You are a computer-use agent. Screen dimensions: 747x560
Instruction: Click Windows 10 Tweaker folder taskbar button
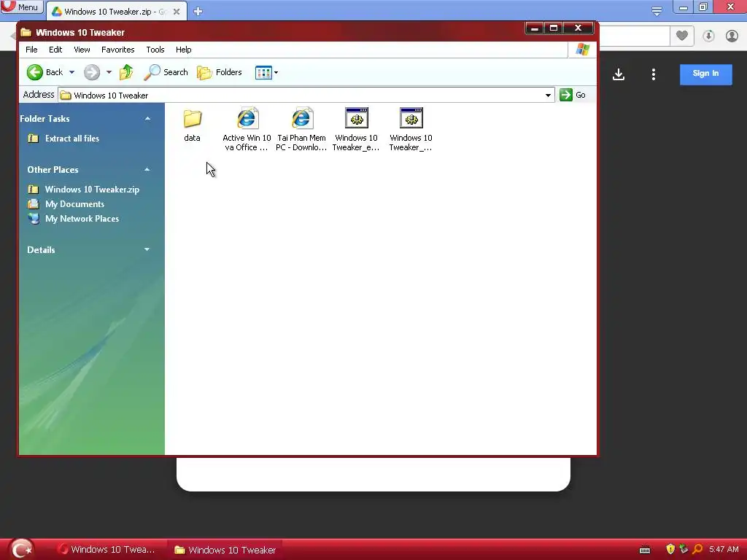pos(225,550)
